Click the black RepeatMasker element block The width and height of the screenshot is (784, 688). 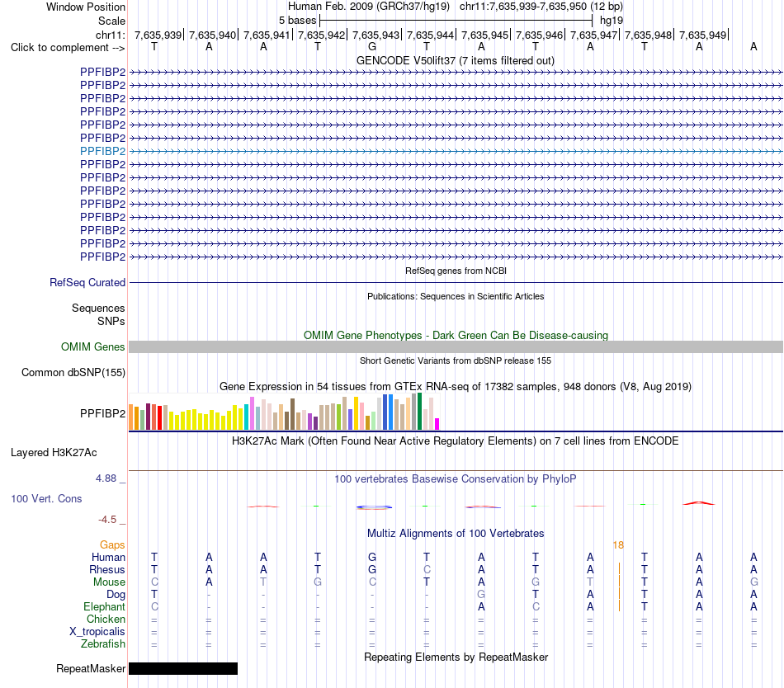pyautogui.click(x=183, y=668)
